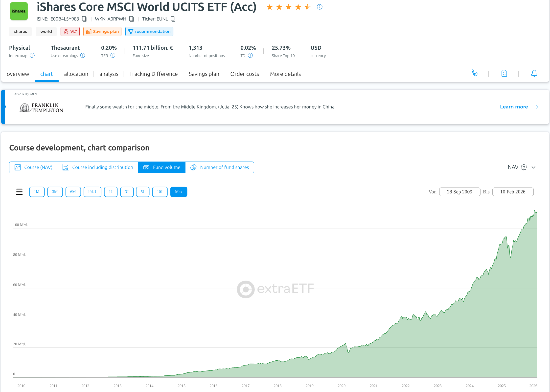Open the Von start date picker
The height and width of the screenshot is (392, 550).
coord(459,192)
